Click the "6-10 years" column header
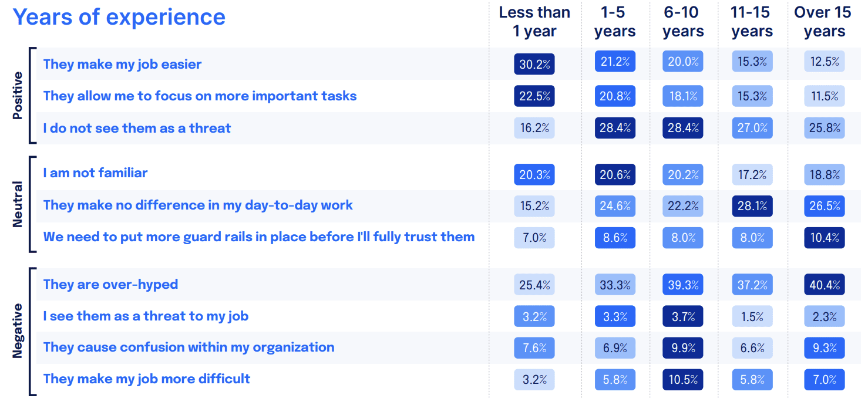 pyautogui.click(x=683, y=22)
